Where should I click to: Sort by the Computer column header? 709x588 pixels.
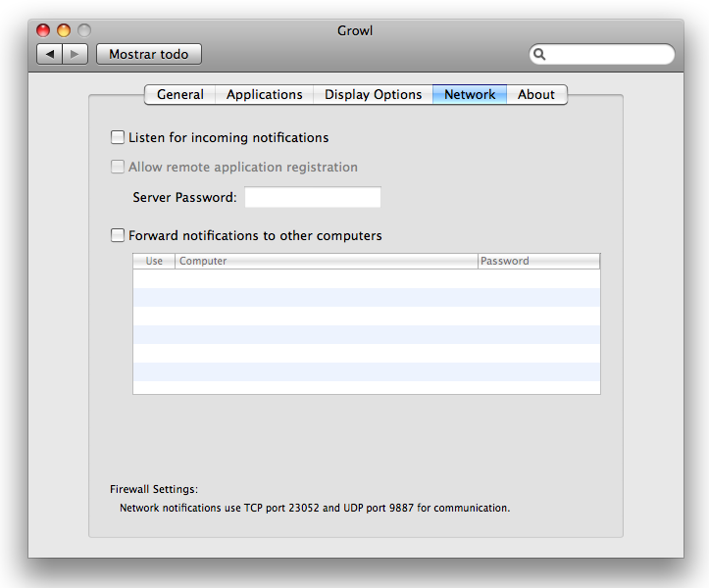[326, 261]
